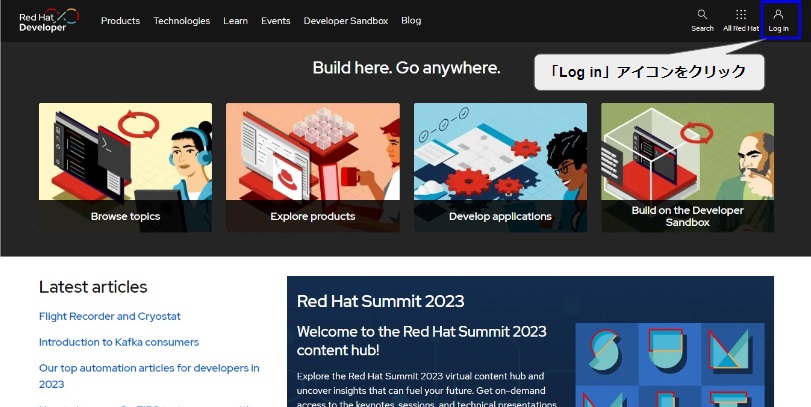Image resolution: width=811 pixels, height=407 pixels.
Task: Open the Products menu
Action: [121, 21]
